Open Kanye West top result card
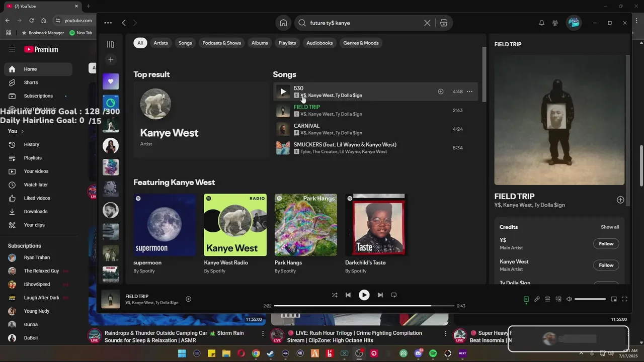This screenshot has height=362, width=644. 201,120
